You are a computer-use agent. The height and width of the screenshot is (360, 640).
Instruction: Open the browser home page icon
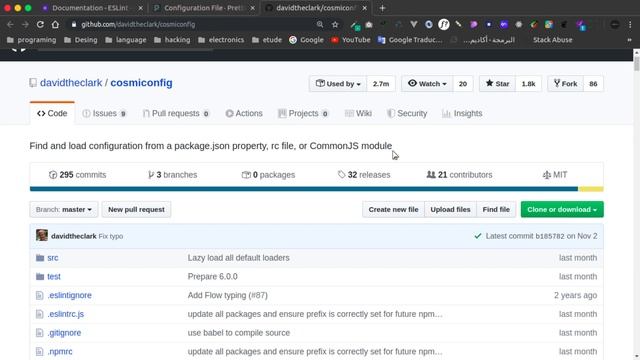click(55, 24)
